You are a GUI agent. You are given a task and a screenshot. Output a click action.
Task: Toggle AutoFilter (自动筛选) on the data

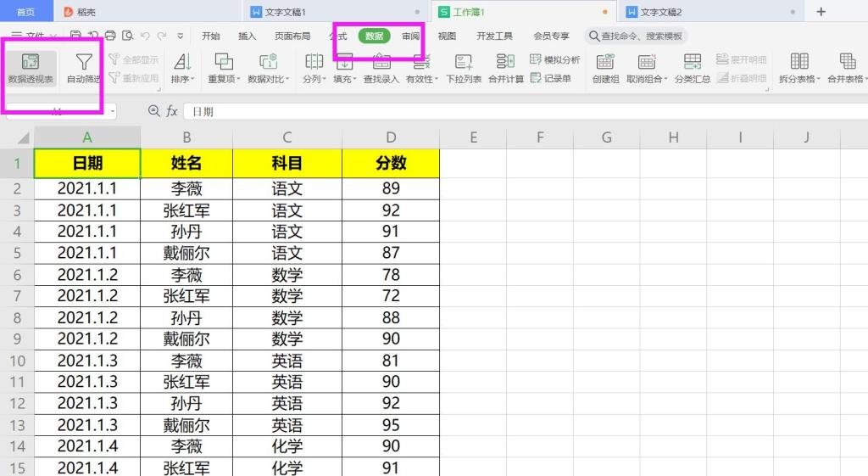83,68
